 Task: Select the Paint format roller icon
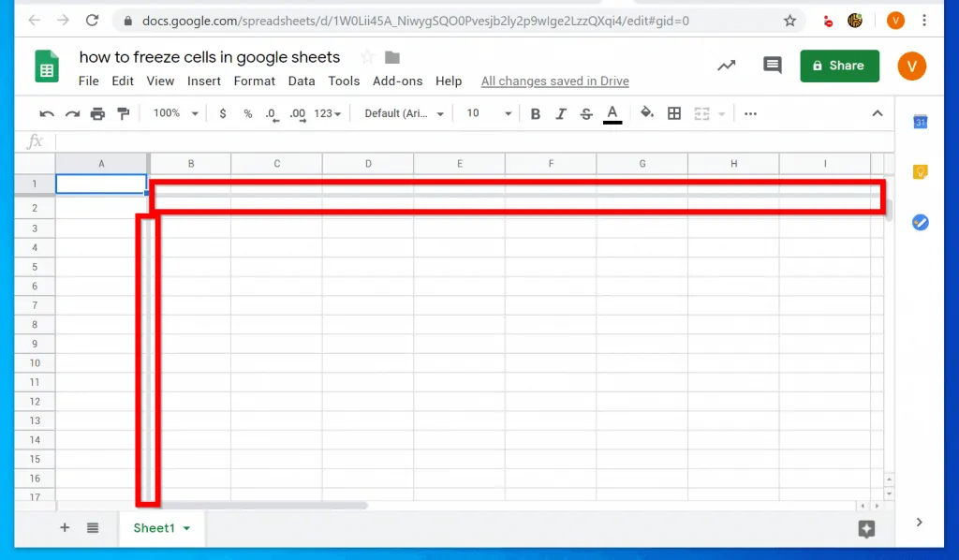[x=123, y=113]
